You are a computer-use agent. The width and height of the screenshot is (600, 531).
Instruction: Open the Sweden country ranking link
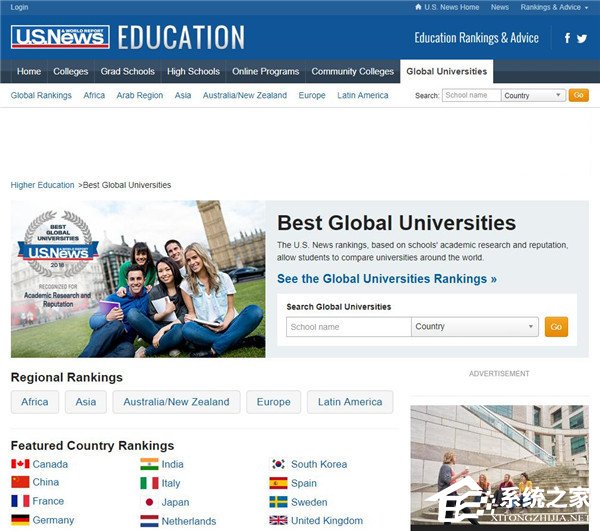point(309,502)
